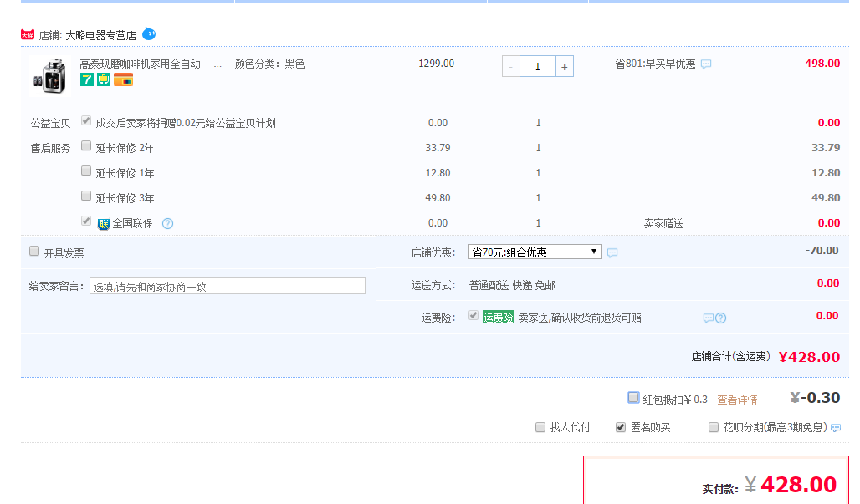860x504 pixels.
Task: Toggle the 公益宝贝 donation checkbox
Action: pos(86,120)
